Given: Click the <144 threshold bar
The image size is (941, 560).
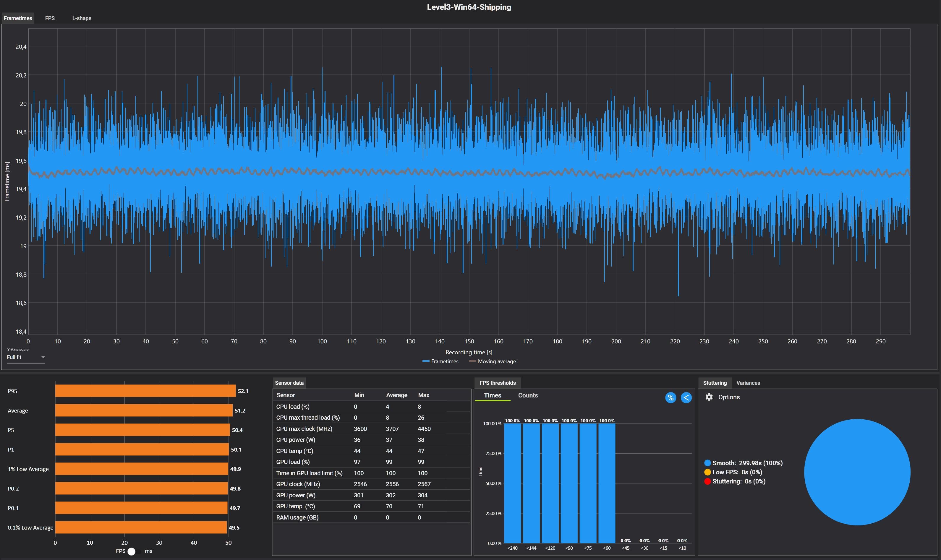Looking at the screenshot, I should coord(531,483).
